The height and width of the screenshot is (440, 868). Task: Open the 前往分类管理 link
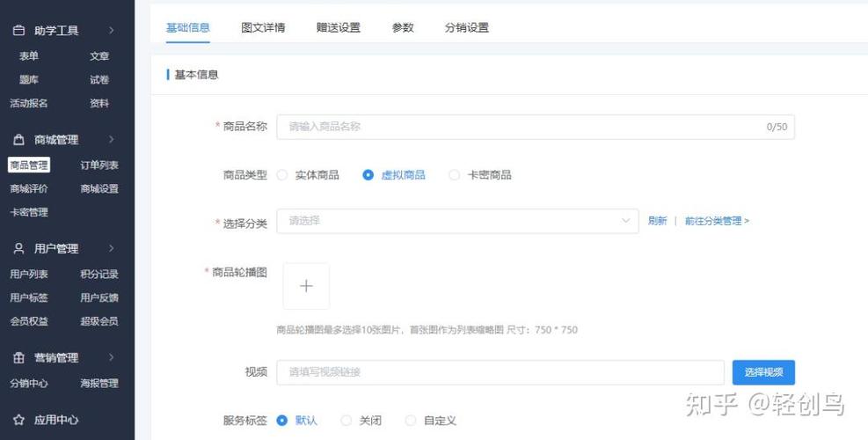click(717, 221)
